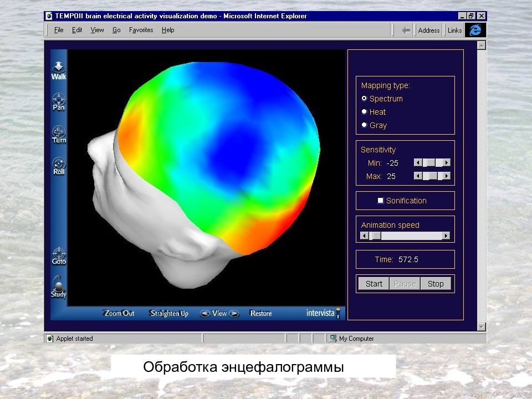Enable the Sonification checkbox
This screenshot has width=532, height=399.
pos(381,201)
